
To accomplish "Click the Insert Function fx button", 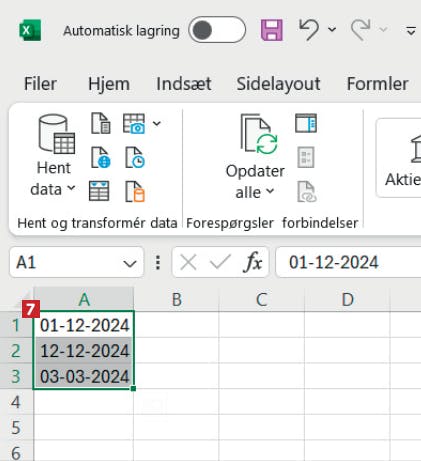I will point(253,263).
